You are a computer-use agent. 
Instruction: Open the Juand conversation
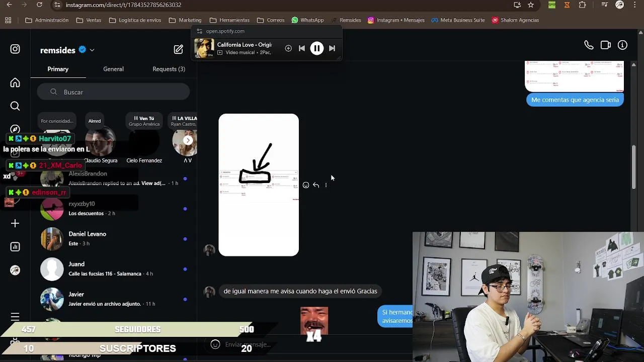pyautogui.click(x=113, y=269)
